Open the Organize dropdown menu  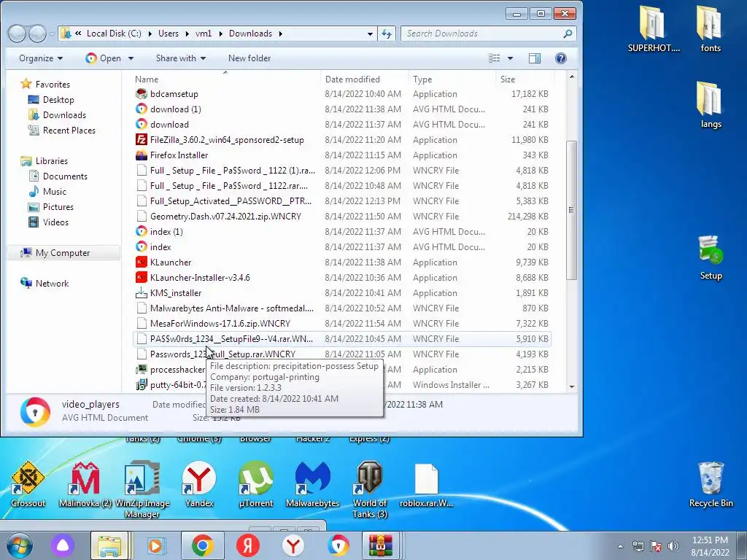(x=41, y=58)
